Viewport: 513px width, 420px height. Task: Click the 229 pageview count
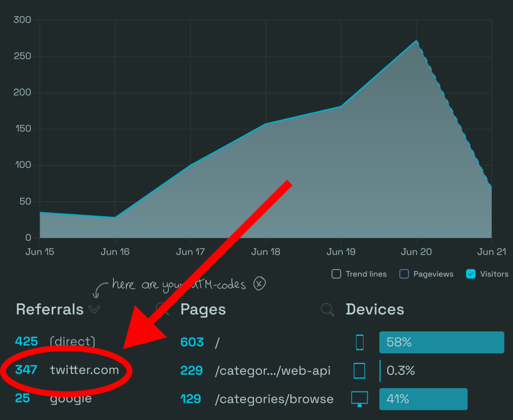click(191, 371)
